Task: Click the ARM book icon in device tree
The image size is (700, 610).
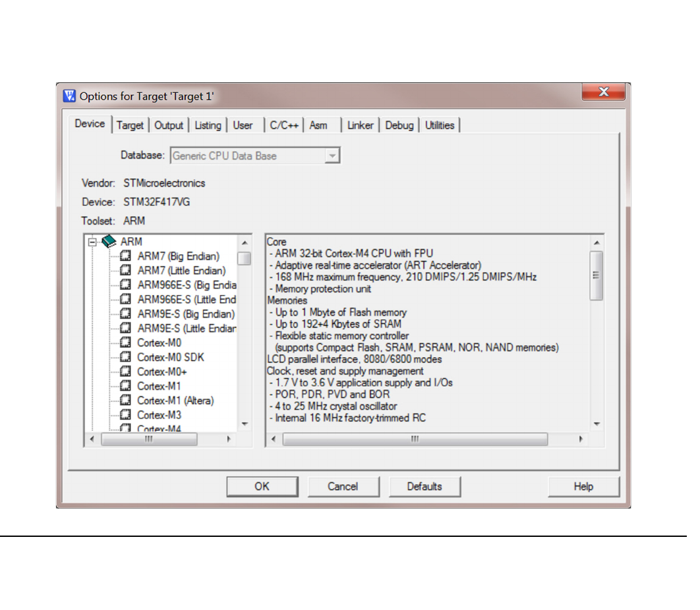Action: point(109,241)
